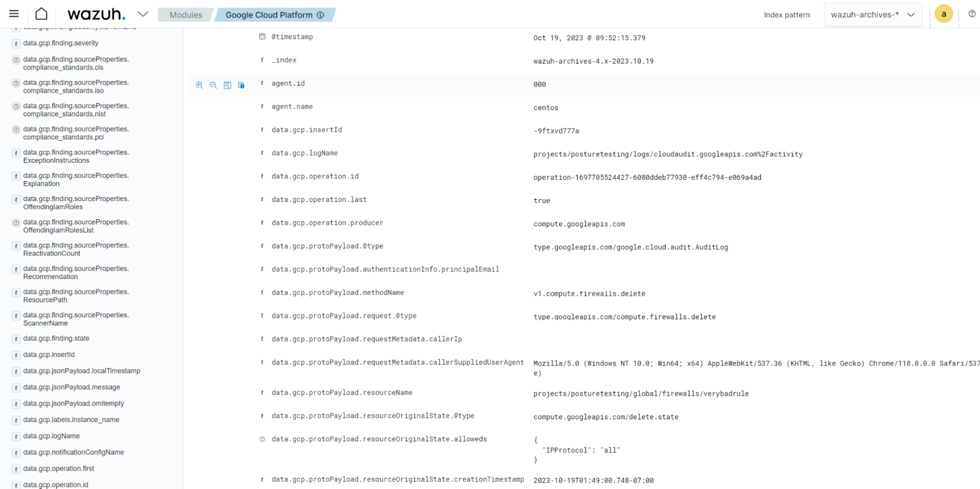Viewport: 980px width, 489px height.
Task: Filter out value on agent.id row
Action: coord(213,85)
